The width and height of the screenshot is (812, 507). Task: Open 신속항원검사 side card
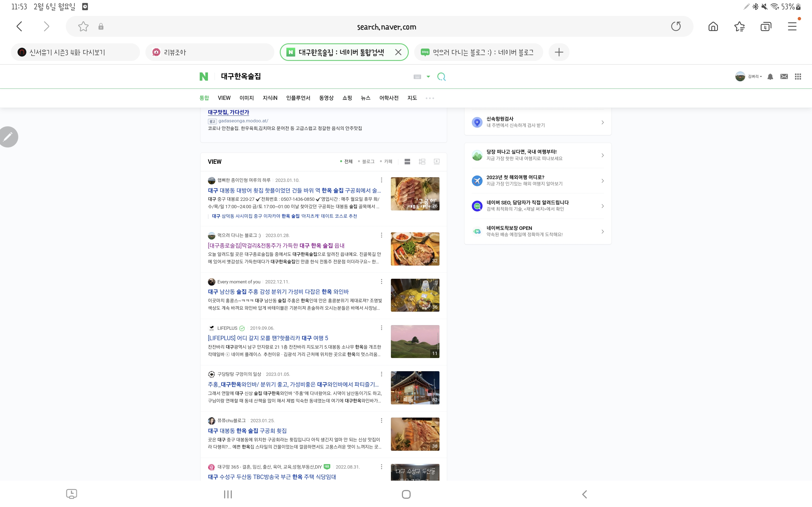[x=538, y=122]
